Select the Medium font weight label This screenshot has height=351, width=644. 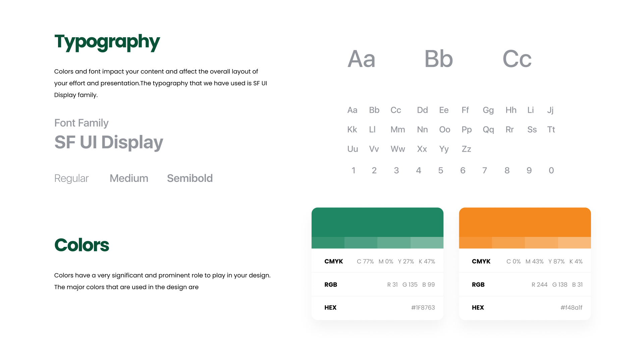point(129,178)
